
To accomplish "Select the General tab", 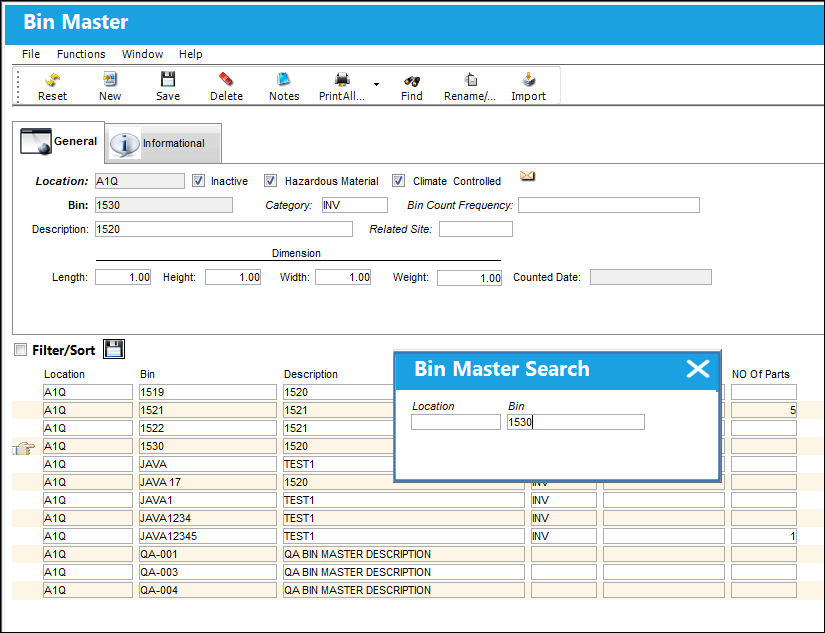I will click(59, 142).
